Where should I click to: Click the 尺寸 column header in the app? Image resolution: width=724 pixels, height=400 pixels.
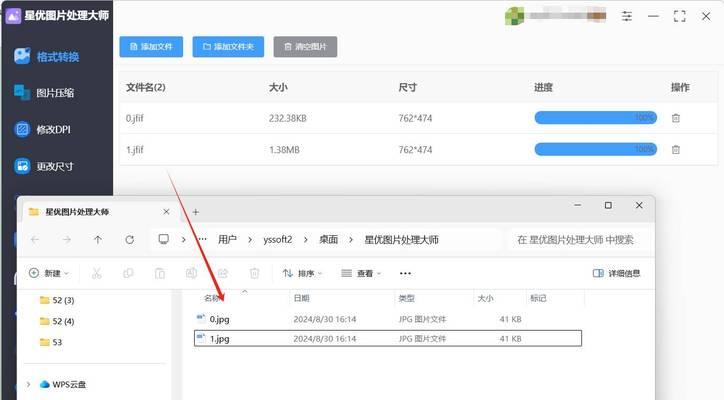click(x=408, y=87)
